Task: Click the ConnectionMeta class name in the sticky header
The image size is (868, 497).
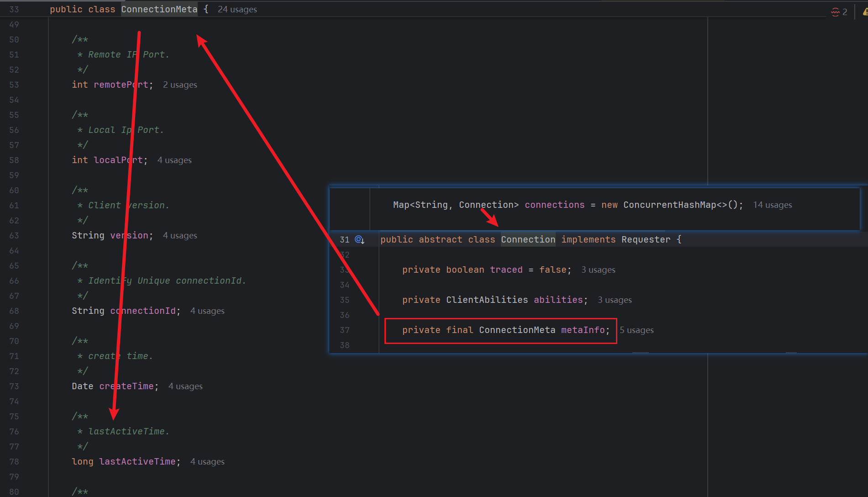Action: 159,10
